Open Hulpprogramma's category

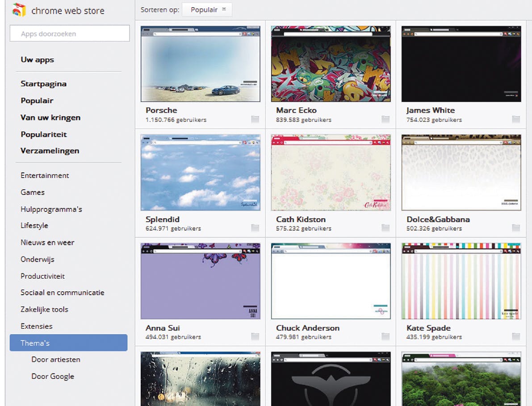click(51, 209)
